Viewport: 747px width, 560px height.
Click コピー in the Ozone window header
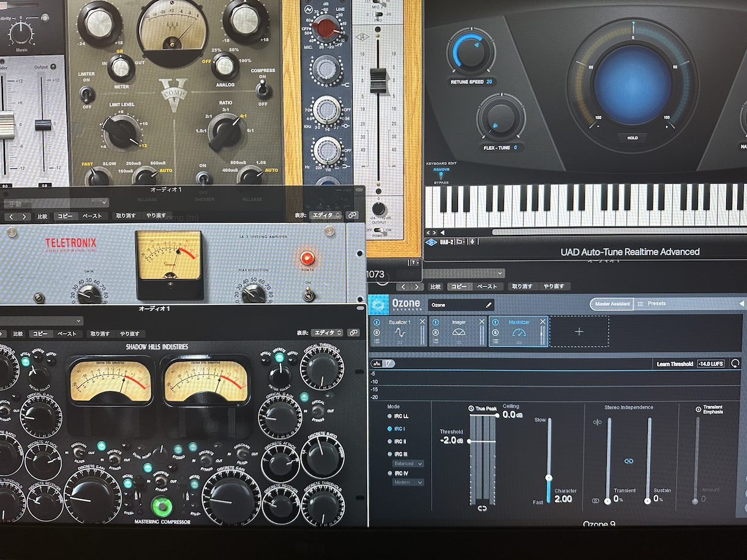pos(458,286)
